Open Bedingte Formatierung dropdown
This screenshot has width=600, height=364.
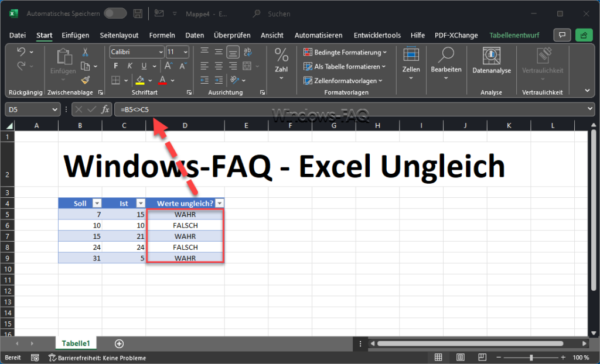click(x=345, y=53)
